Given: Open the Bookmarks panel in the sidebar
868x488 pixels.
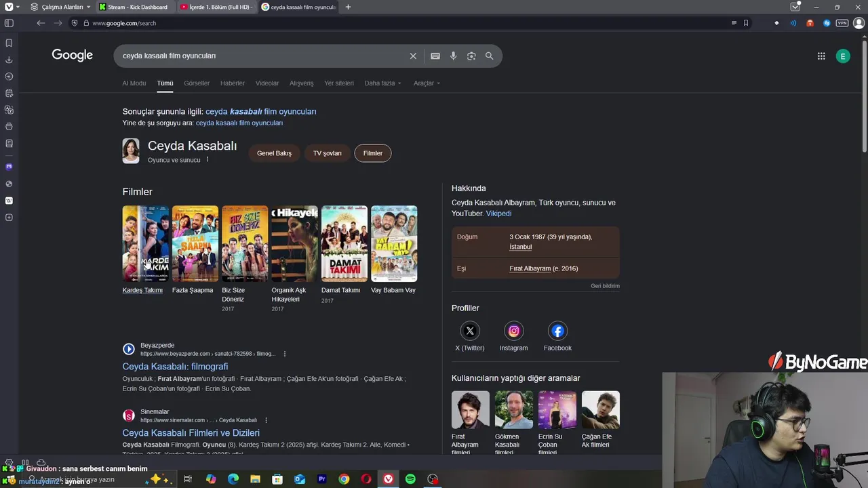Looking at the screenshot, I should coord(9,43).
